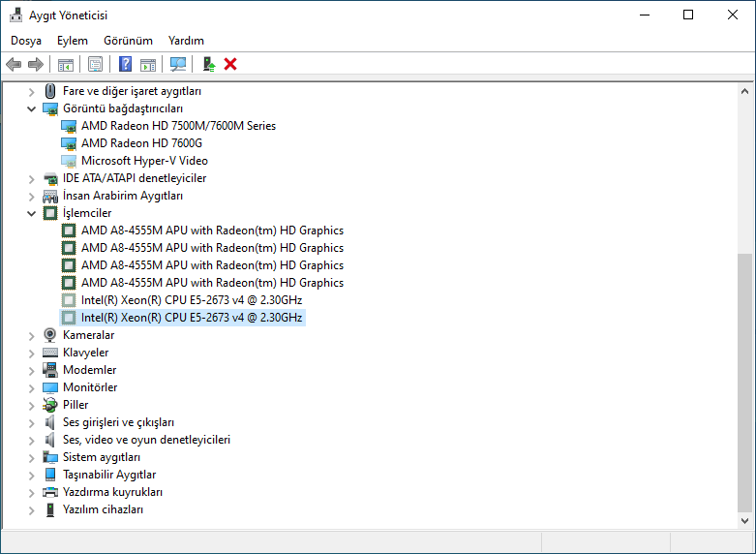756x554 pixels.
Task: Select the Microsoft Hyper-V Video device
Action: coord(144,161)
